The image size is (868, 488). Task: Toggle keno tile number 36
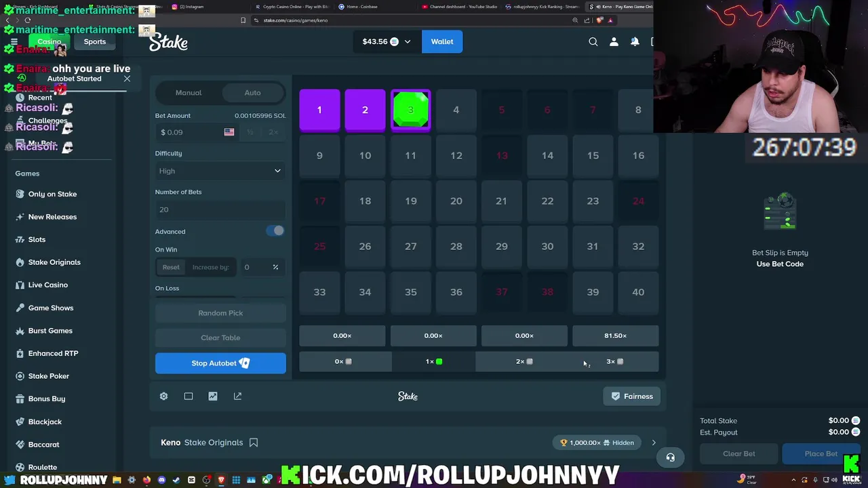coord(456,292)
